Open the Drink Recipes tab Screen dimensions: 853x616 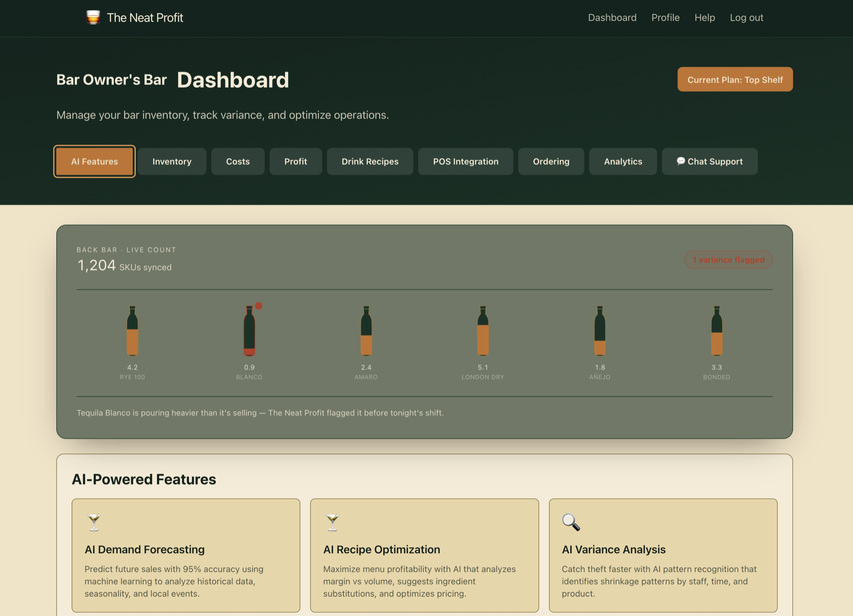click(370, 161)
